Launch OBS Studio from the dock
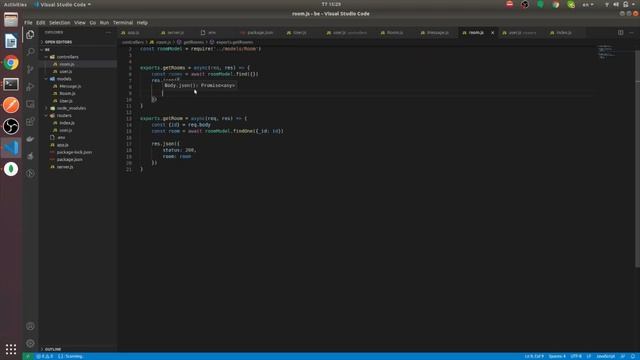 (x=11, y=126)
